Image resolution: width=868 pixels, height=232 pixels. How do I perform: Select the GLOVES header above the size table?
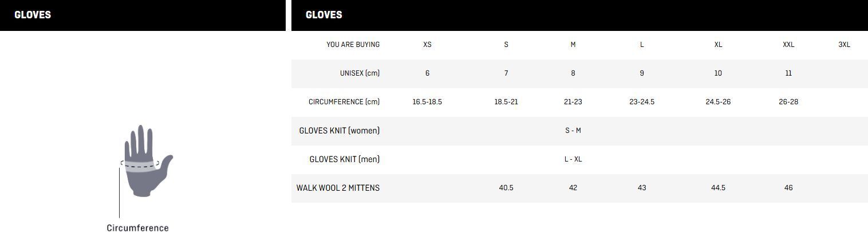point(324,15)
